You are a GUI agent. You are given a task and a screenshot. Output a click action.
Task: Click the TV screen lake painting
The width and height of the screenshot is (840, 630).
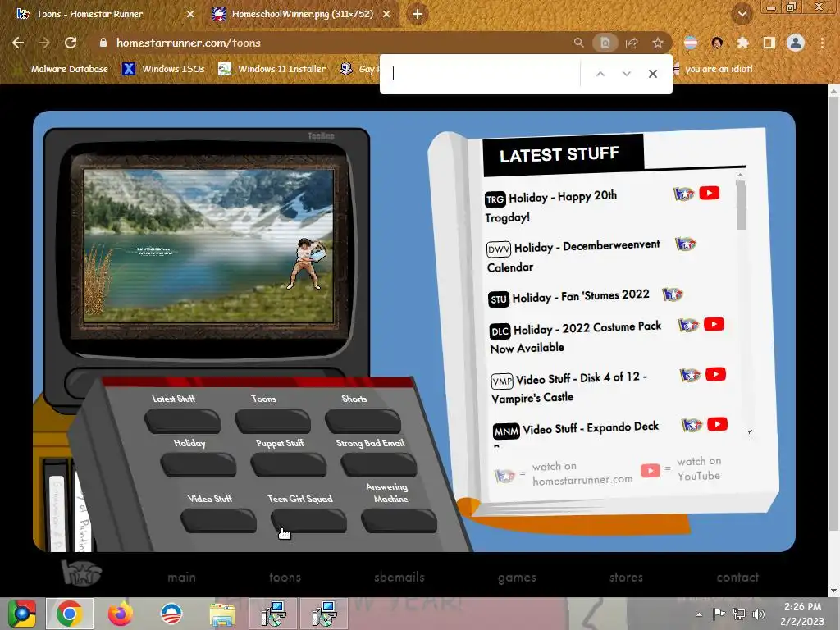coord(209,245)
